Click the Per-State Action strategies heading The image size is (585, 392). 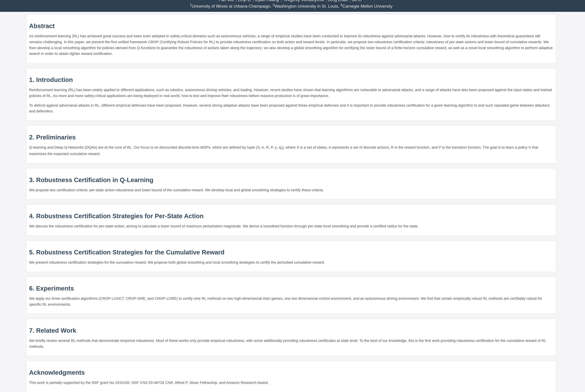click(x=116, y=216)
